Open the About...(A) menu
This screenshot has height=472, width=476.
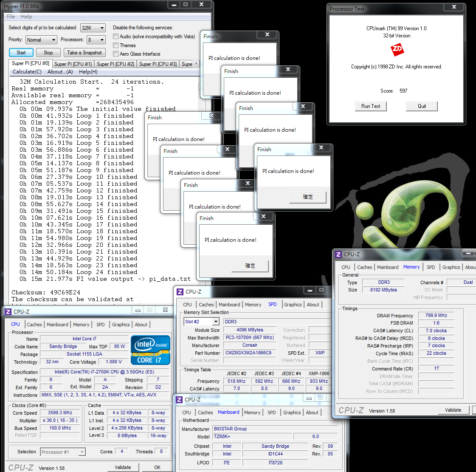(60, 72)
